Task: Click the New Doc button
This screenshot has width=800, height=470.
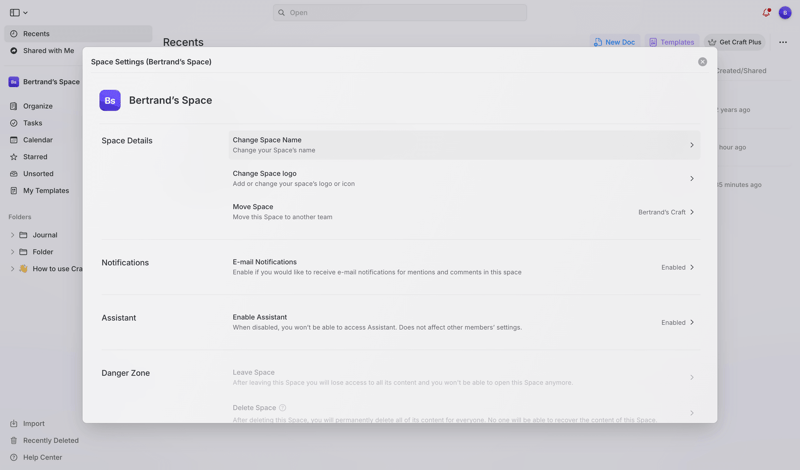Action: click(x=614, y=42)
